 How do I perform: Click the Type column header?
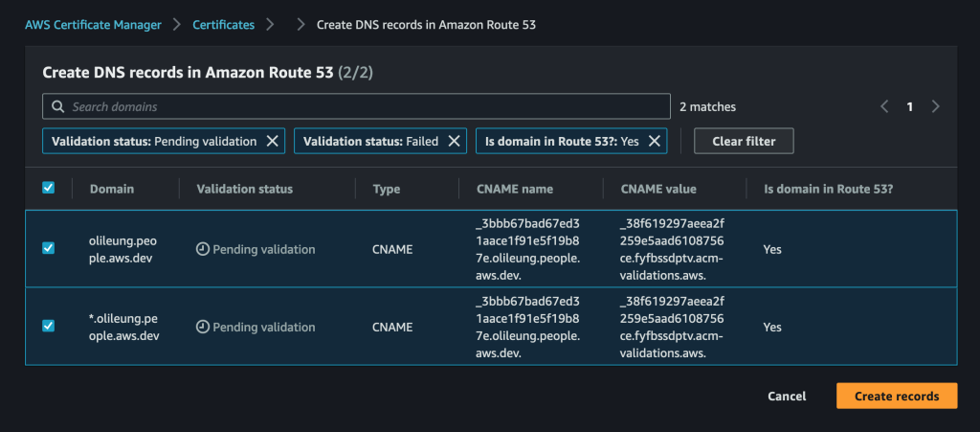pos(387,189)
